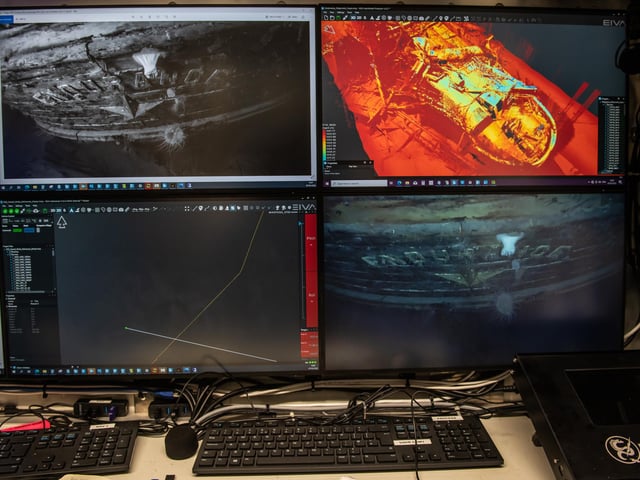Select brush tool on bottom-left monitor toolbar
Screen dimensions: 640x480
tap(23, 211)
